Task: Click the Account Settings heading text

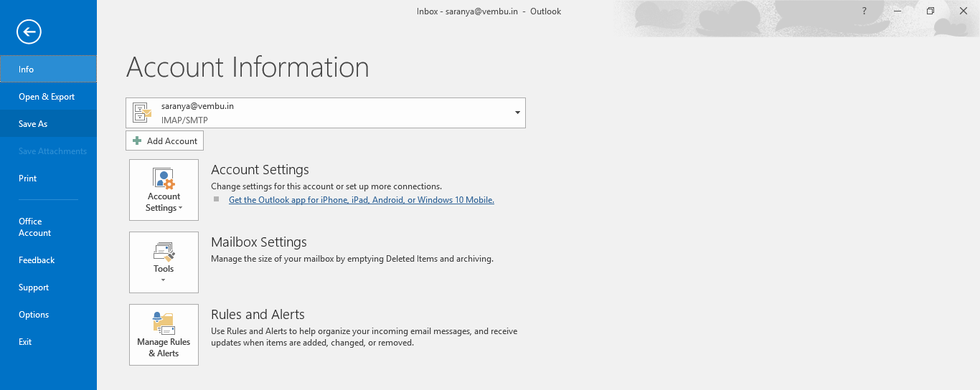Action: [x=260, y=170]
